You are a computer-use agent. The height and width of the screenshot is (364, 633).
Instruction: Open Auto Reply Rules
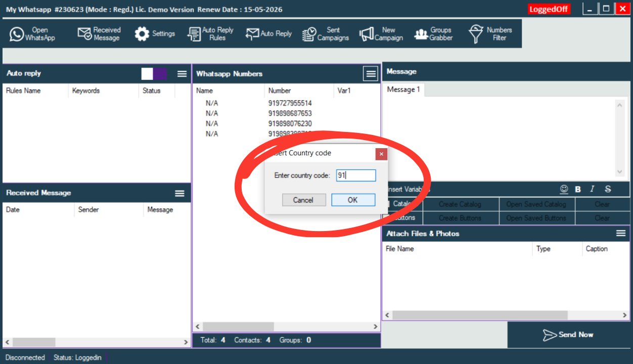click(x=210, y=34)
